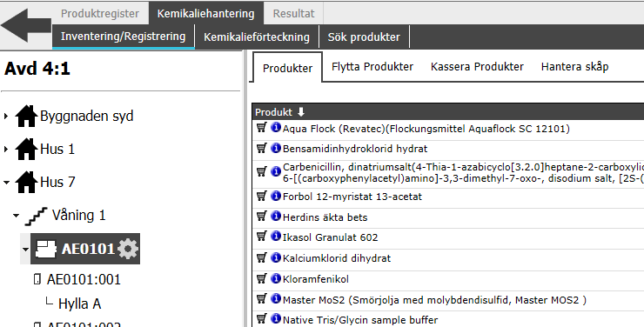Select product Herdins äkta bets

(x=325, y=217)
